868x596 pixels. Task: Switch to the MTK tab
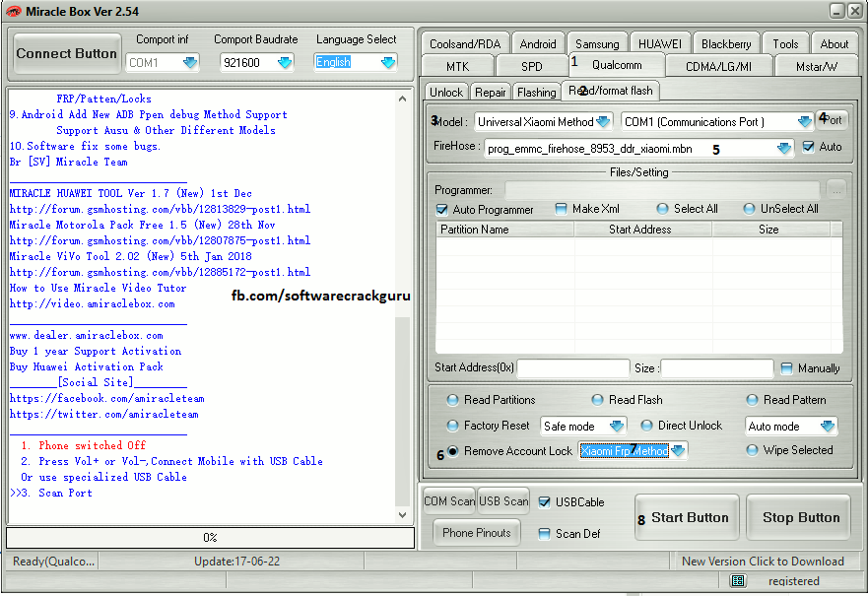(x=458, y=66)
